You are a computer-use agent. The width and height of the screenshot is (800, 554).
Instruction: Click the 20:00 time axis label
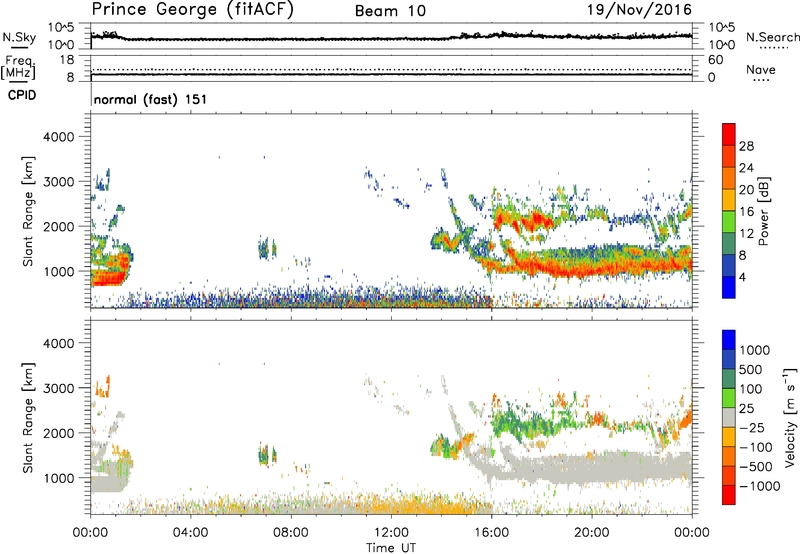click(591, 533)
